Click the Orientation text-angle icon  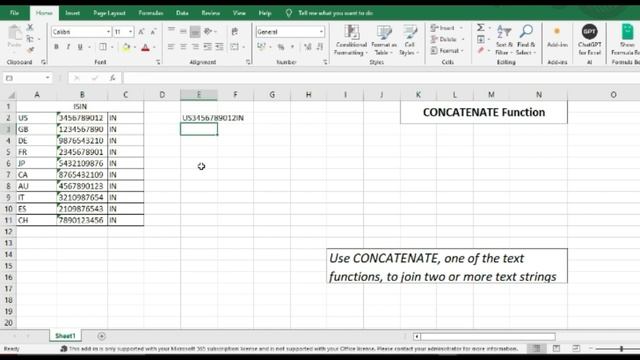[x=208, y=31]
